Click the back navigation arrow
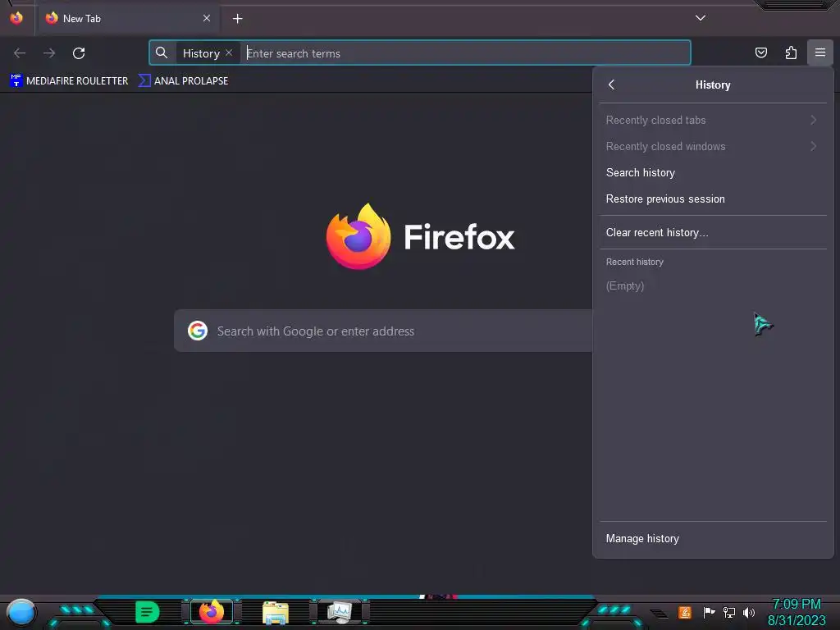This screenshot has height=630, width=840. click(20, 53)
